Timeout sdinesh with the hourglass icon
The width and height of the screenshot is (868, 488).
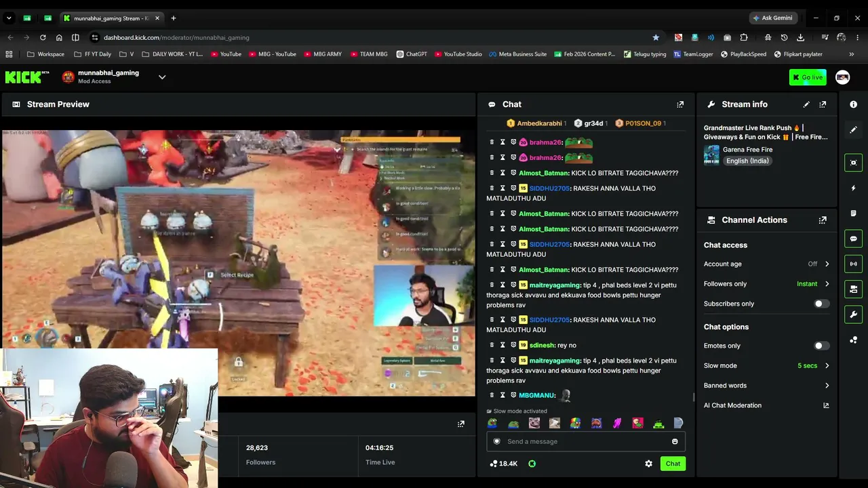[502, 345]
